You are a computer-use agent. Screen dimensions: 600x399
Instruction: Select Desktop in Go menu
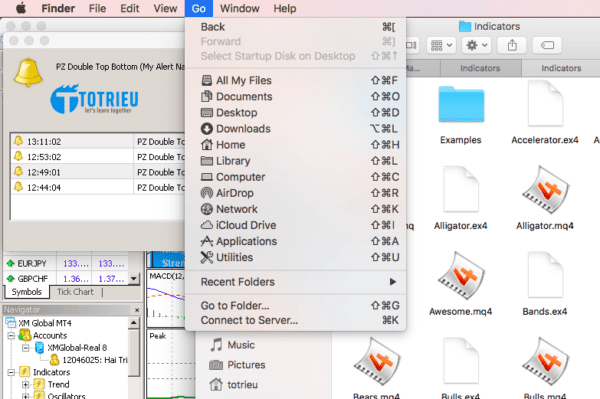[295, 112]
